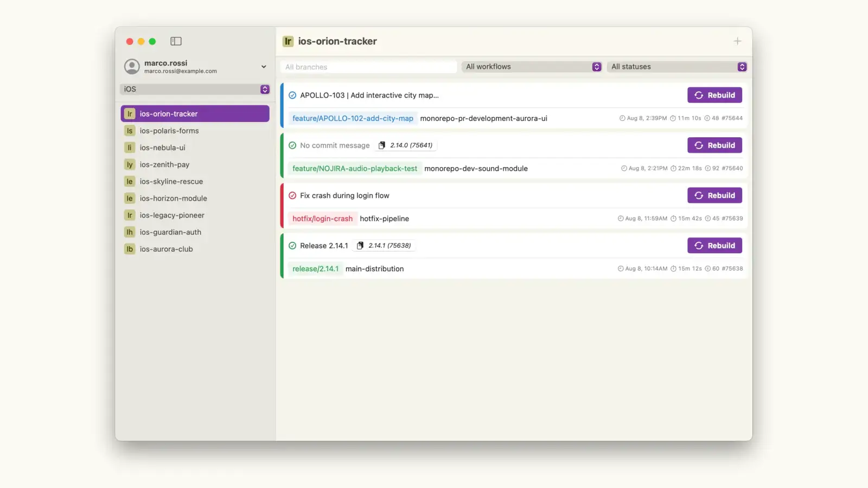This screenshot has width=868, height=488.
Task: Click the ios-aurora-club app icon
Action: tap(130, 249)
